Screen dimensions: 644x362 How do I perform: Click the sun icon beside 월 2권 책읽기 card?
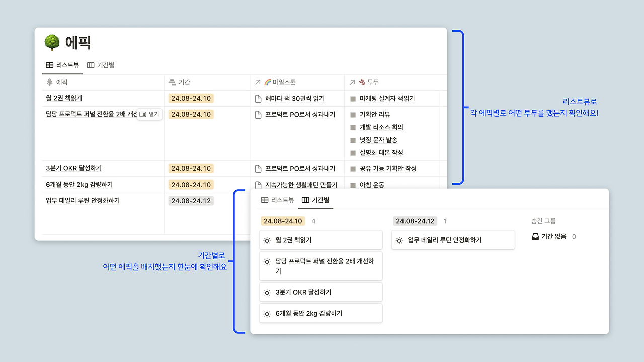coord(267,240)
